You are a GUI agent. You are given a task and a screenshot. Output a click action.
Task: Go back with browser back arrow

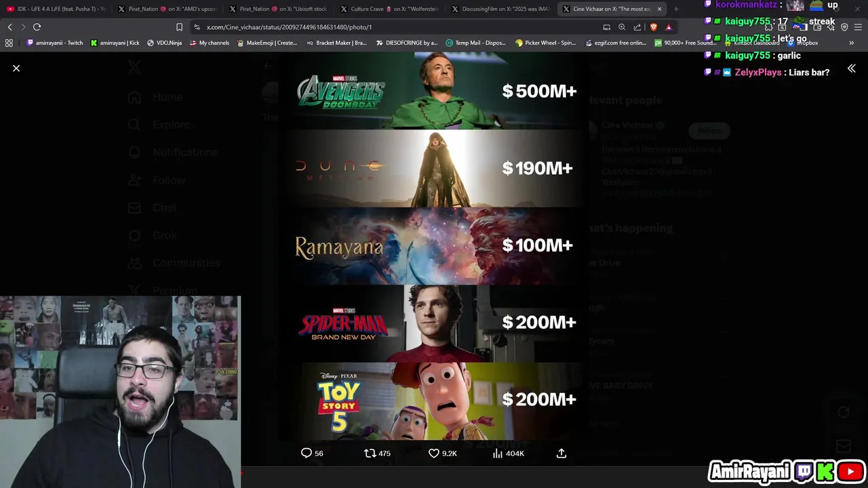point(9,27)
